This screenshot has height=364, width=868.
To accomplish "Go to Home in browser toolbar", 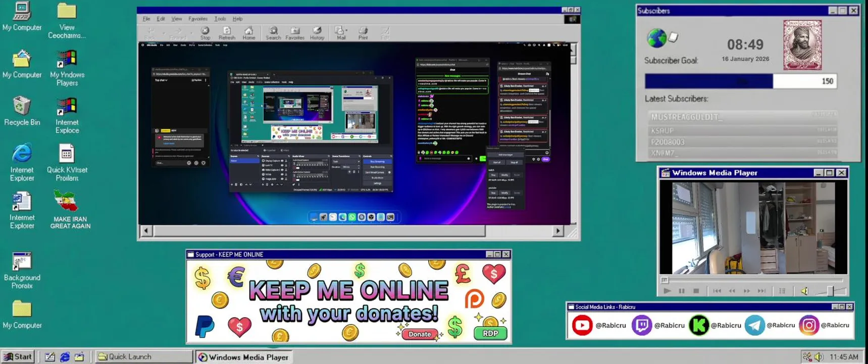I will (x=248, y=33).
